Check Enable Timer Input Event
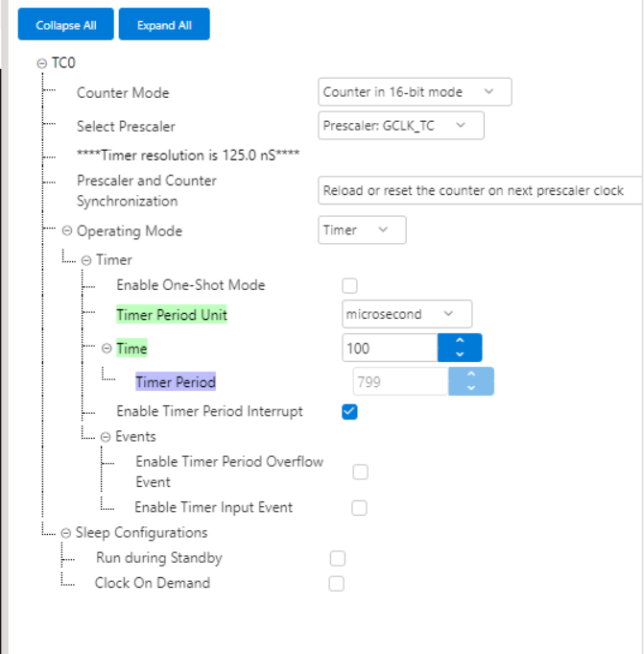Screen dimensions: 644x654 point(359,508)
